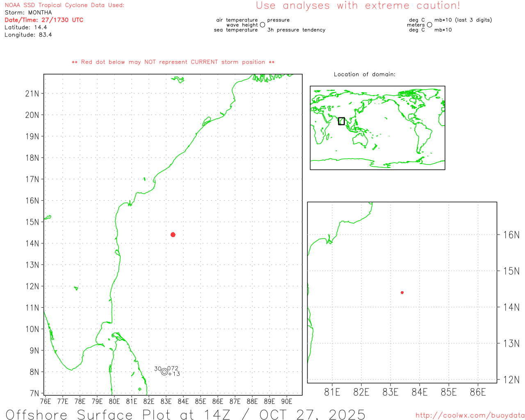Viewport: 525px width, 420px height.
Task: Click the red storm dot on main map
Action: pyautogui.click(x=173, y=235)
